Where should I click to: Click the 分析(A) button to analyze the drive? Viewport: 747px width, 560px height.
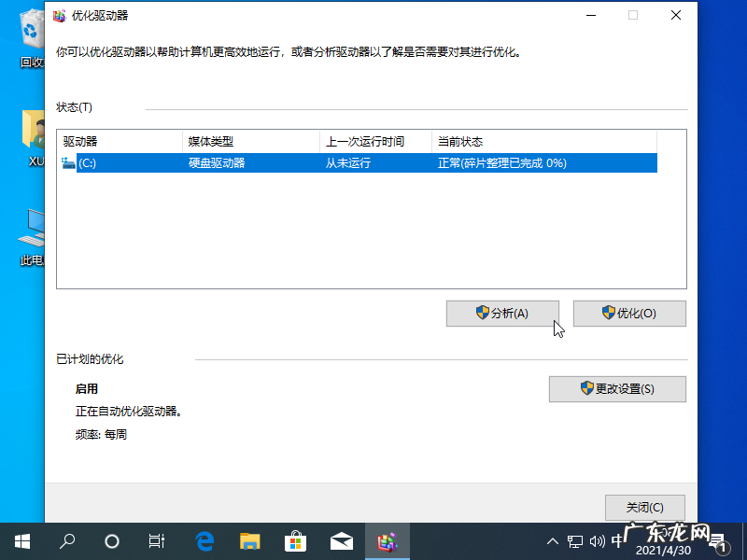coord(502,313)
